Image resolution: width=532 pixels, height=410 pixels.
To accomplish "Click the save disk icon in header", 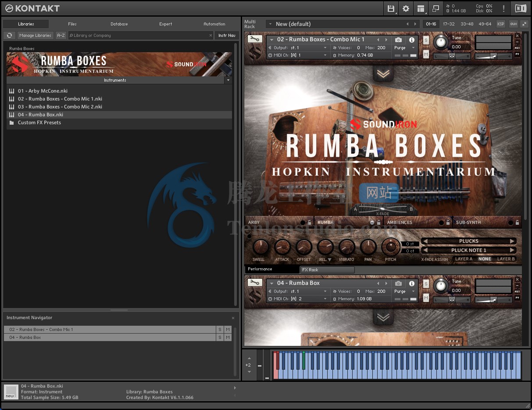I will tap(391, 8).
